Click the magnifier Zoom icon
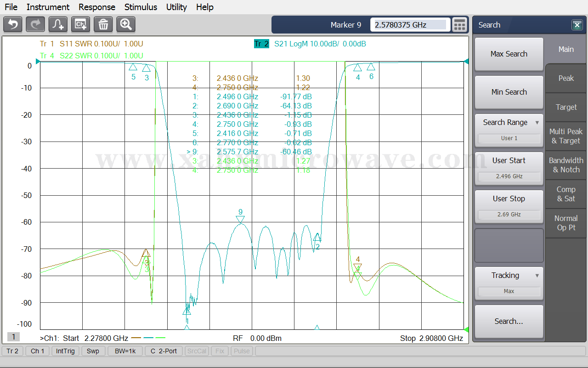The height and width of the screenshot is (368, 588). [x=126, y=24]
